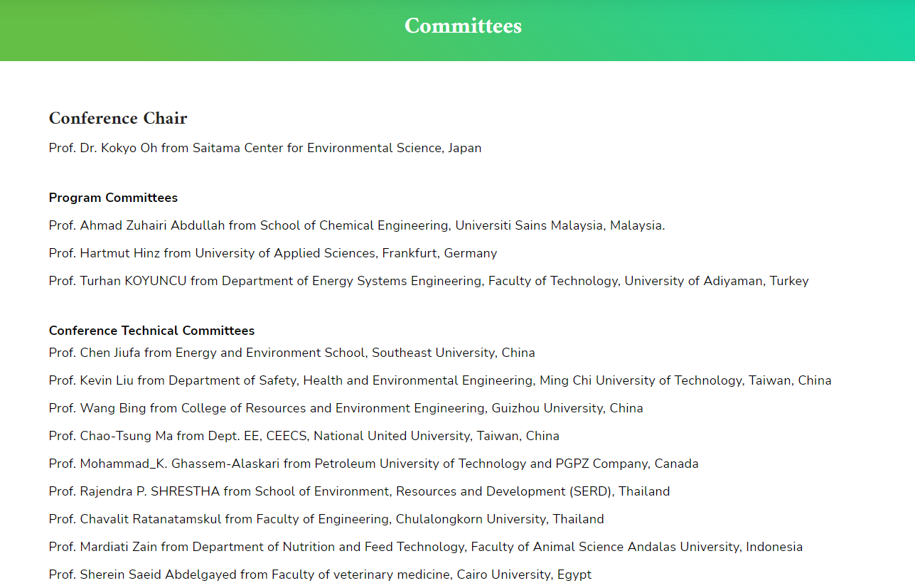Select the Prof. Turhan KOYUNCU line
This screenshot has width=915, height=588.
(x=429, y=281)
